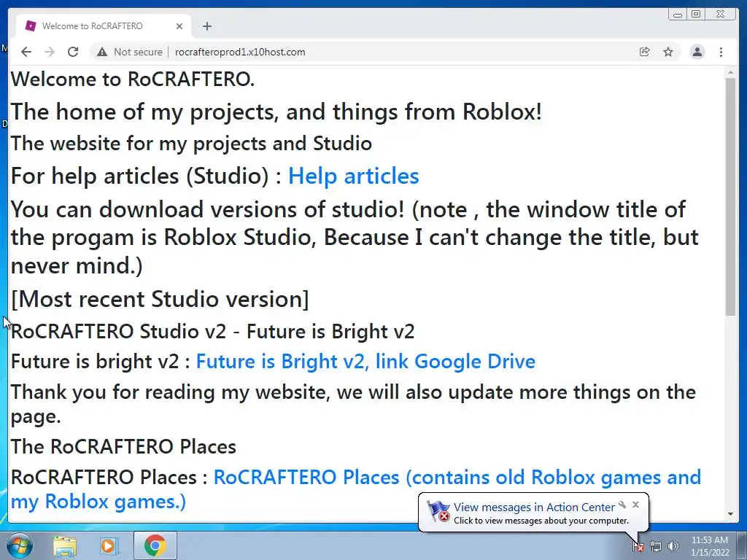Viewport: 747px width, 560px height.
Task: Minimize the Chrome window
Action: coord(678,15)
